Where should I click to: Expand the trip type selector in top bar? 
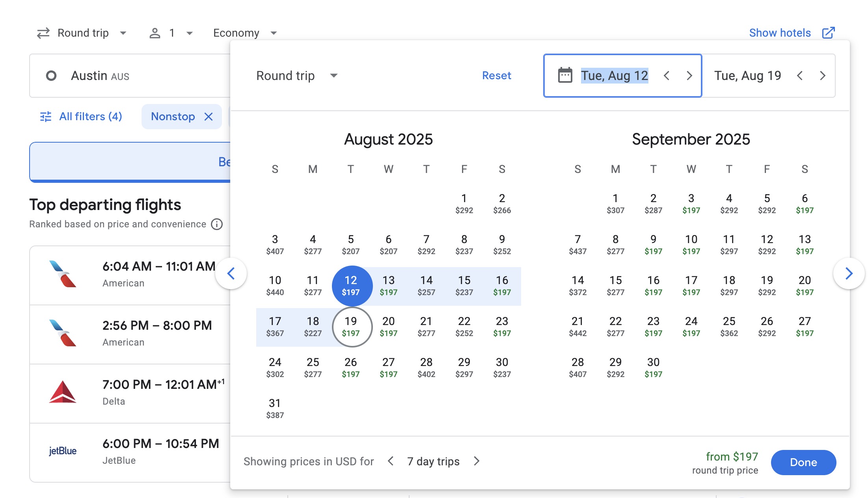[84, 33]
